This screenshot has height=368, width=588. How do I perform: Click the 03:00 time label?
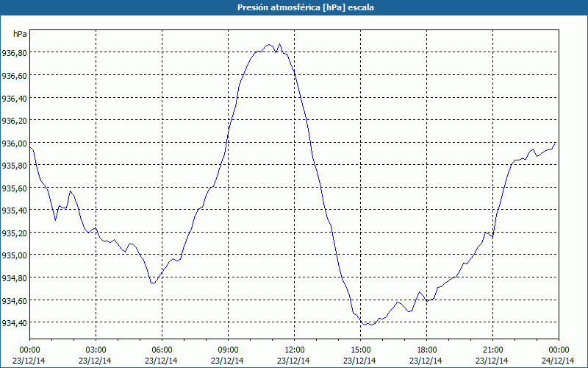click(96, 350)
